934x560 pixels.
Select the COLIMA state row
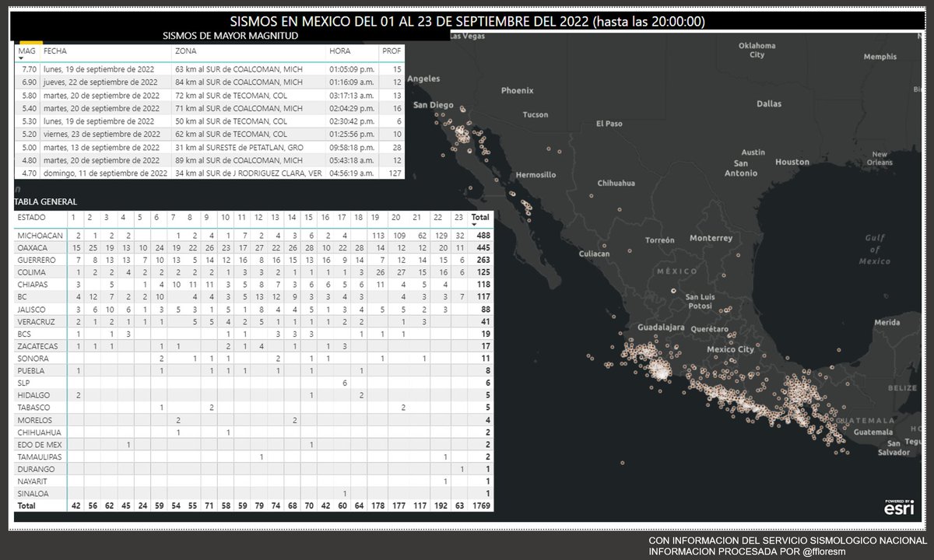point(254,272)
